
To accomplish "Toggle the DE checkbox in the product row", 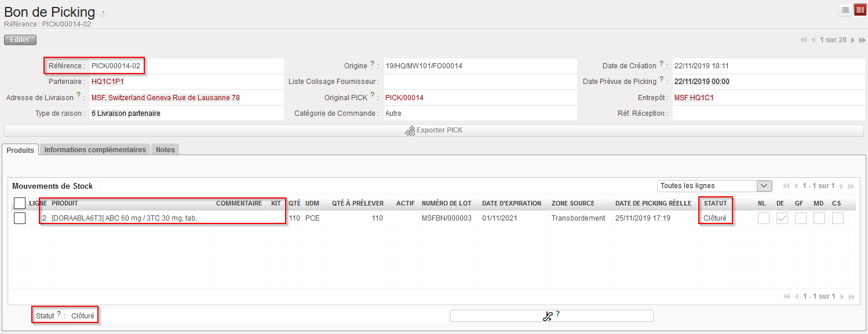I will pyautogui.click(x=782, y=218).
